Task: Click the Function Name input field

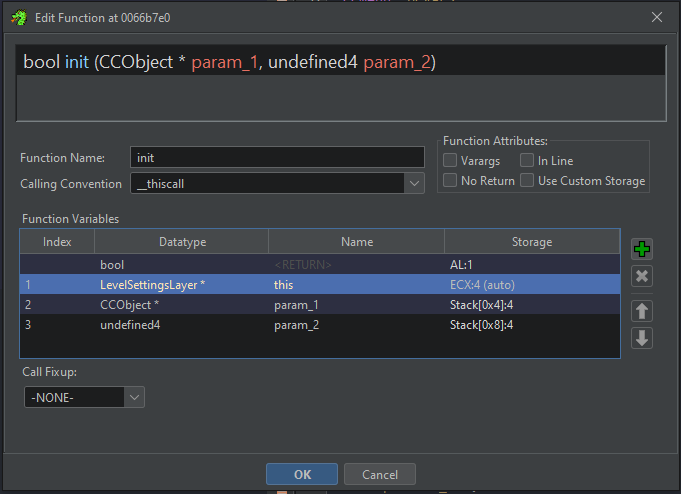Action: click(278, 158)
